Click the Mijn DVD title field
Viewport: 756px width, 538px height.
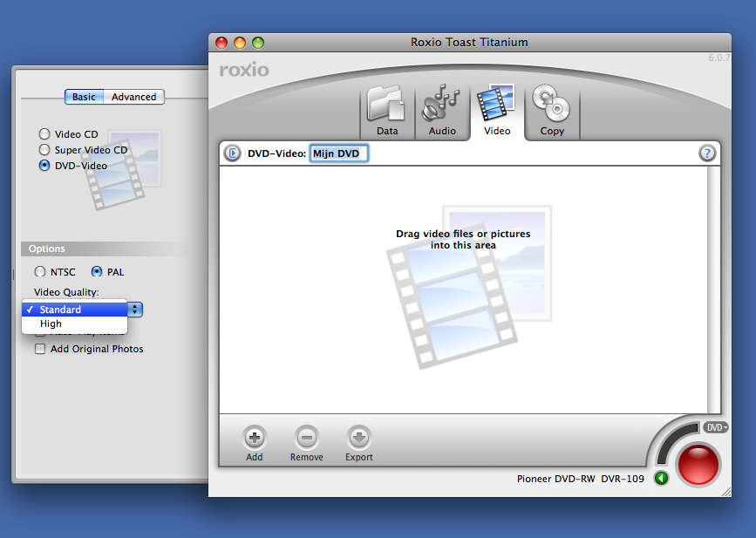coord(339,153)
